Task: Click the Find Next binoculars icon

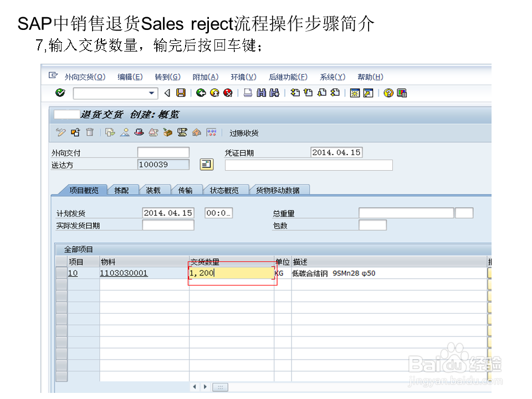Action: (274, 93)
